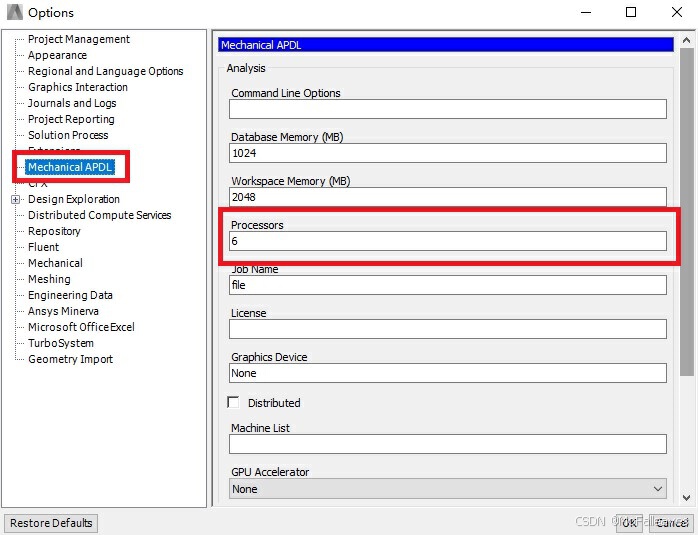The image size is (698, 535).
Task: Open Appearance options
Action: tap(57, 55)
